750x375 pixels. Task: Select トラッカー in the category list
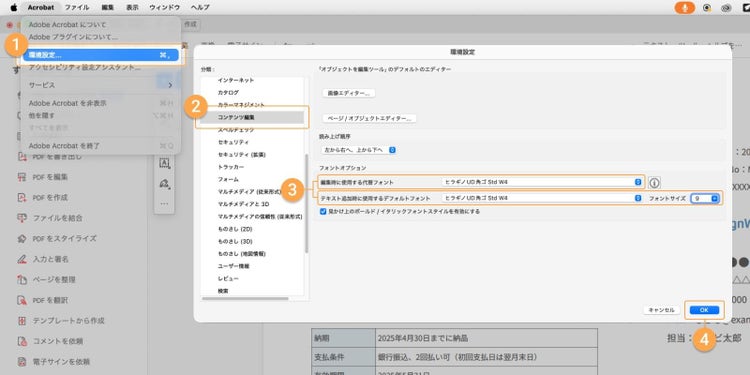coord(231,167)
